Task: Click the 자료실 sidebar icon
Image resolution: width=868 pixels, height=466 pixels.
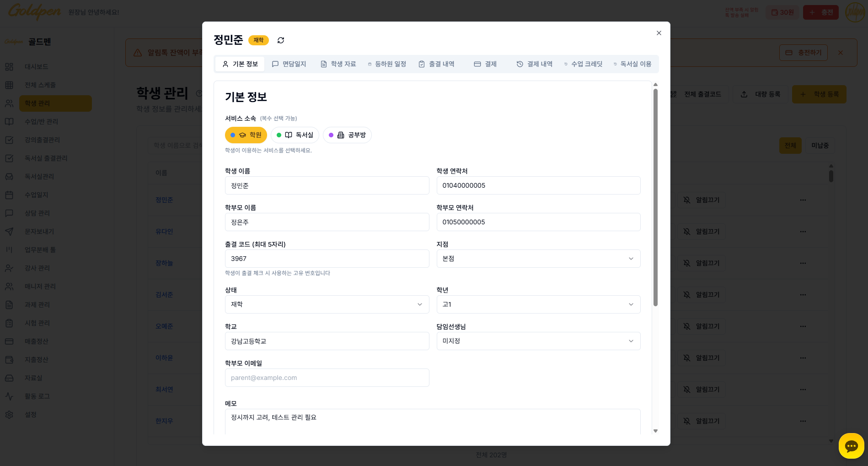Action: [9, 378]
